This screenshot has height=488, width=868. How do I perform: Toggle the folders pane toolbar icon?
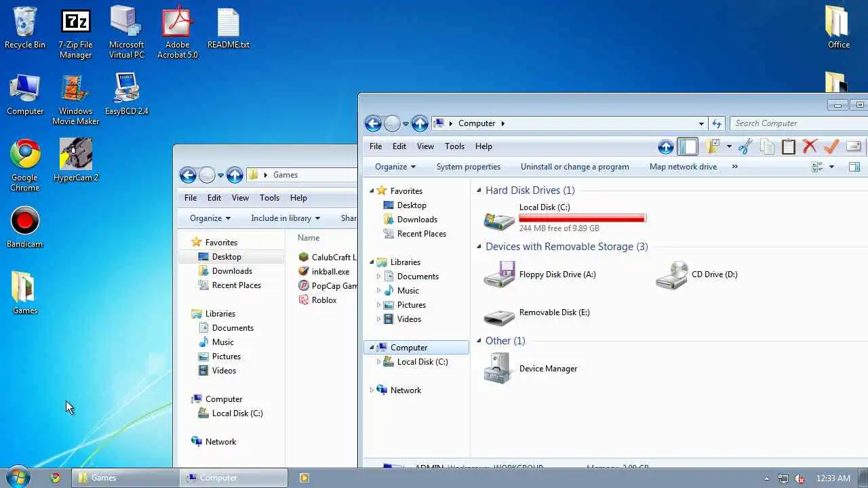tap(688, 146)
